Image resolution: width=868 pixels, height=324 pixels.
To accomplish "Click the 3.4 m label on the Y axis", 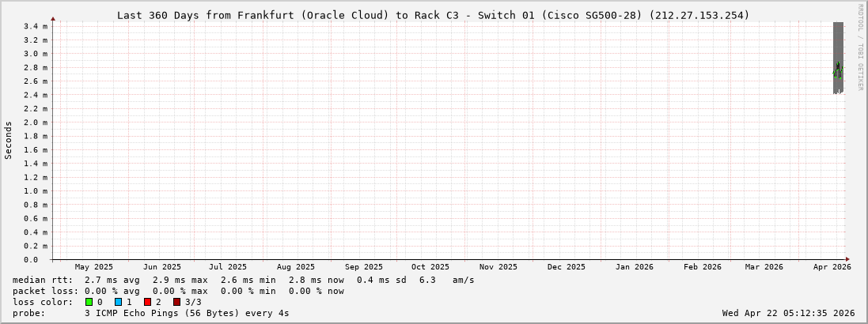I will point(35,26).
